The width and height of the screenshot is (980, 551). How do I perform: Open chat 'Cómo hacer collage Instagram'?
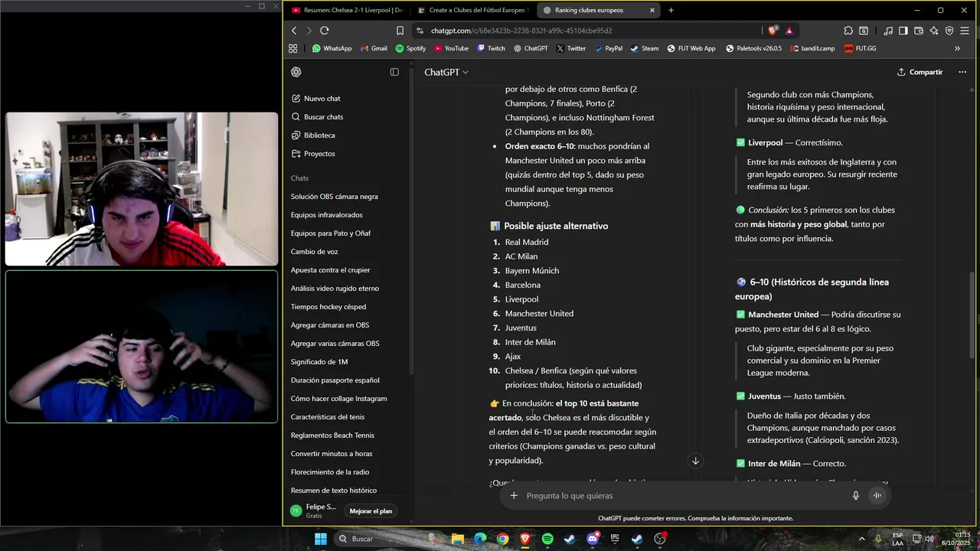coord(338,399)
